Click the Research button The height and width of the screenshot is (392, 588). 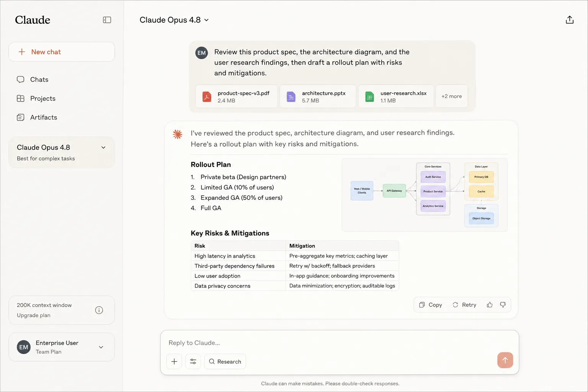[x=225, y=361]
